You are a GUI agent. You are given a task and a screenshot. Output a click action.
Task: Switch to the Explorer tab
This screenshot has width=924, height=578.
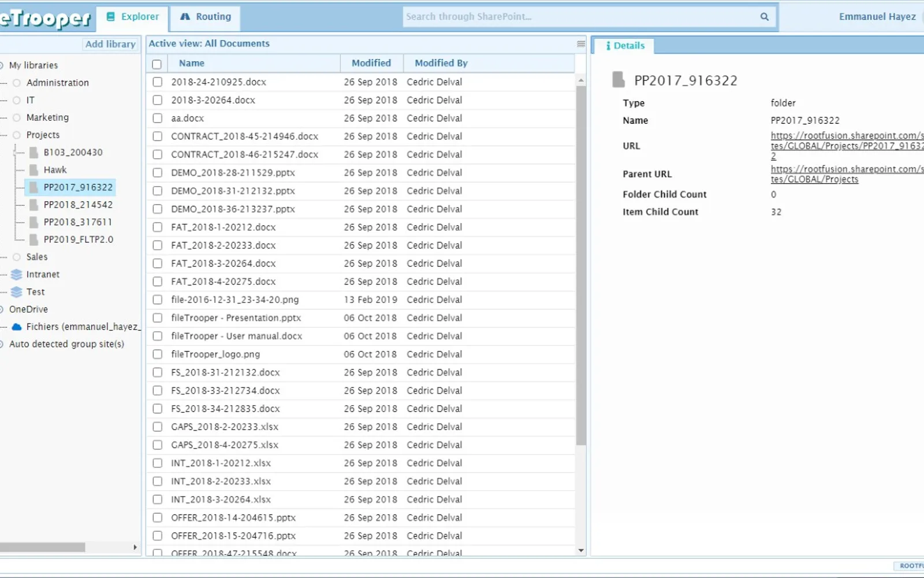pos(132,17)
